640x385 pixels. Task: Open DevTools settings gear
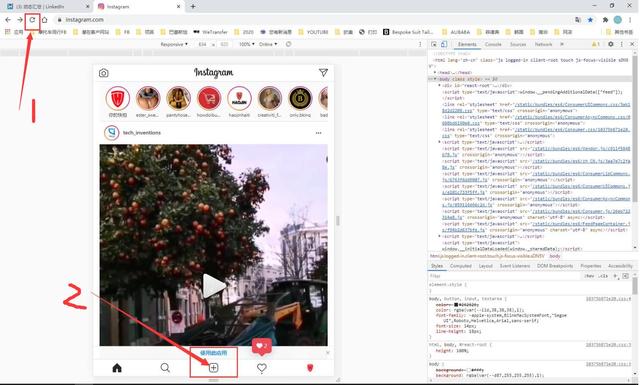click(611, 44)
